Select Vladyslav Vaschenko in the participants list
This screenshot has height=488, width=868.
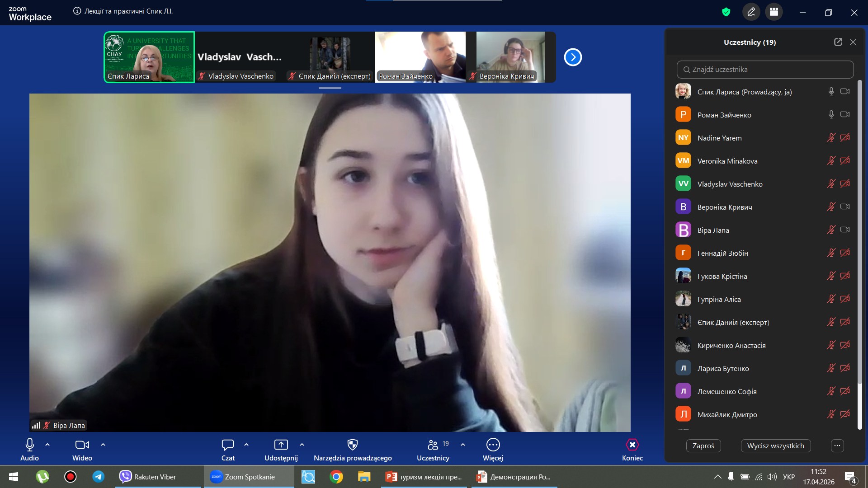pyautogui.click(x=730, y=184)
